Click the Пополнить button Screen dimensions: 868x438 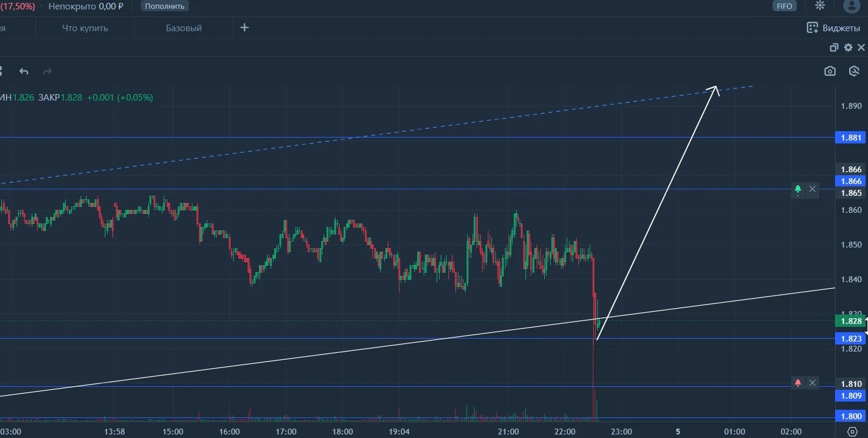click(165, 6)
